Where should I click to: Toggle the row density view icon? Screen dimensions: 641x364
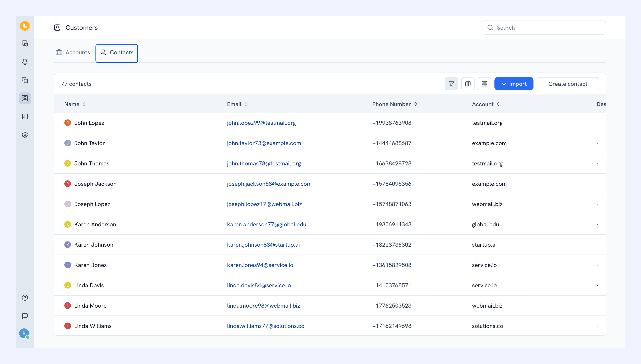pos(484,84)
